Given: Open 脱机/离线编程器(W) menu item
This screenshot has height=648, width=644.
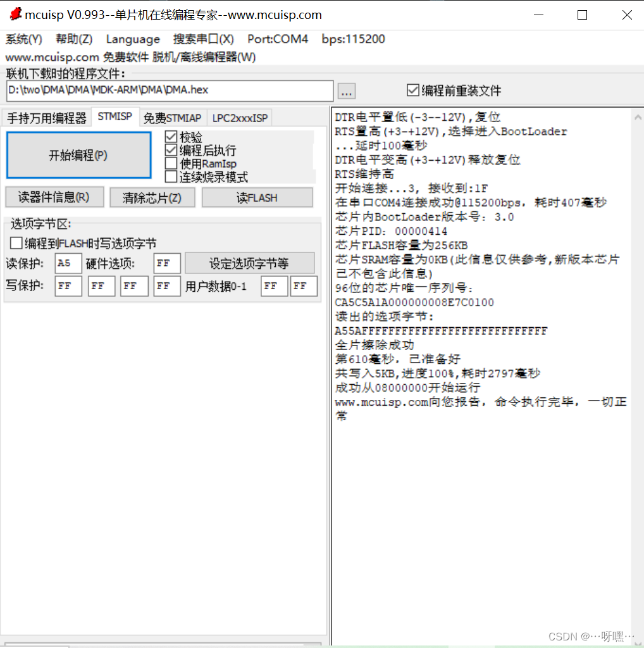Looking at the screenshot, I should click(204, 57).
